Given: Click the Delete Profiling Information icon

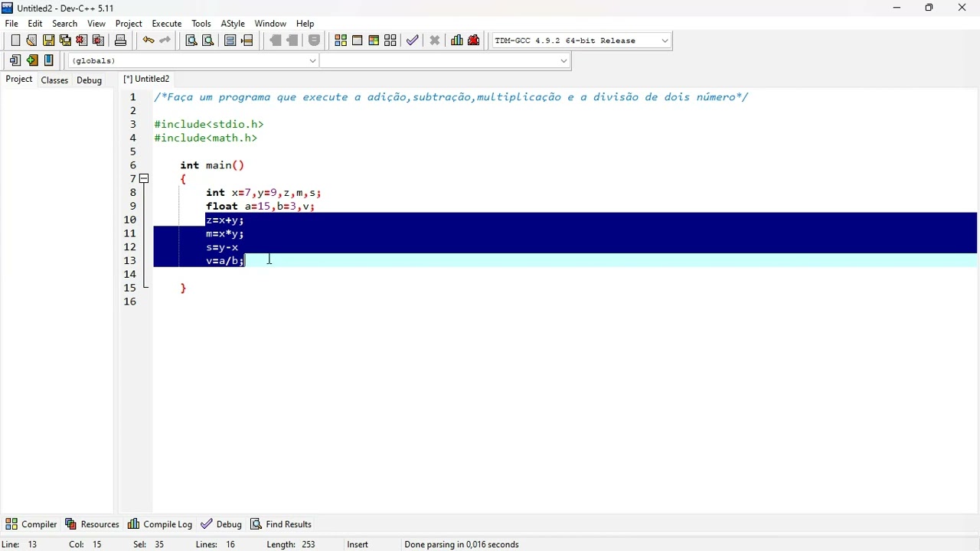Looking at the screenshot, I should [474, 41].
